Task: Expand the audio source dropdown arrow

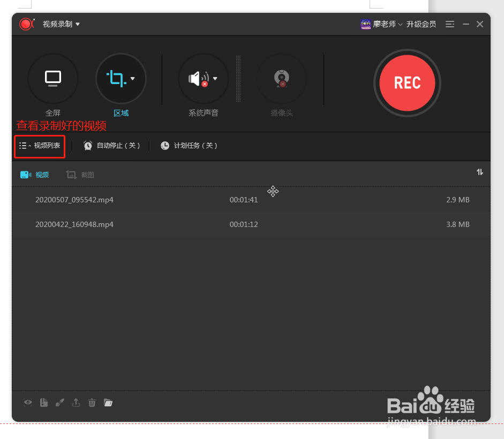Action: [x=215, y=78]
